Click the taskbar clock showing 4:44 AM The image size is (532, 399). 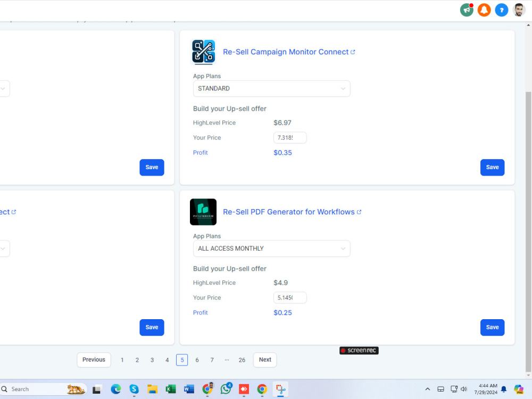(x=486, y=389)
